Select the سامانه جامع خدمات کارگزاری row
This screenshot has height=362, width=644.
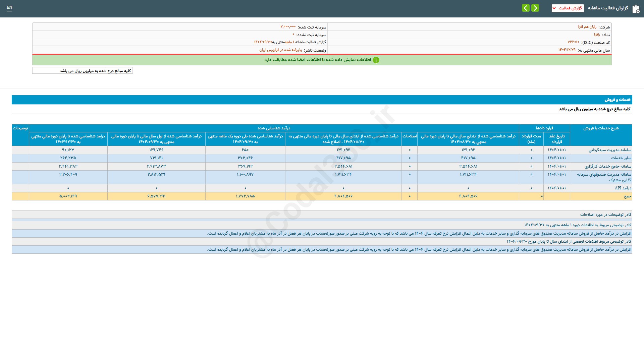(x=607, y=166)
